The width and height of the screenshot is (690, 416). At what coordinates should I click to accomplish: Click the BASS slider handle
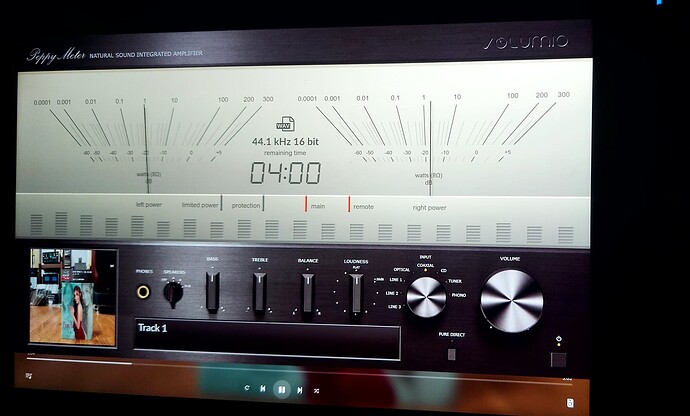point(213,291)
